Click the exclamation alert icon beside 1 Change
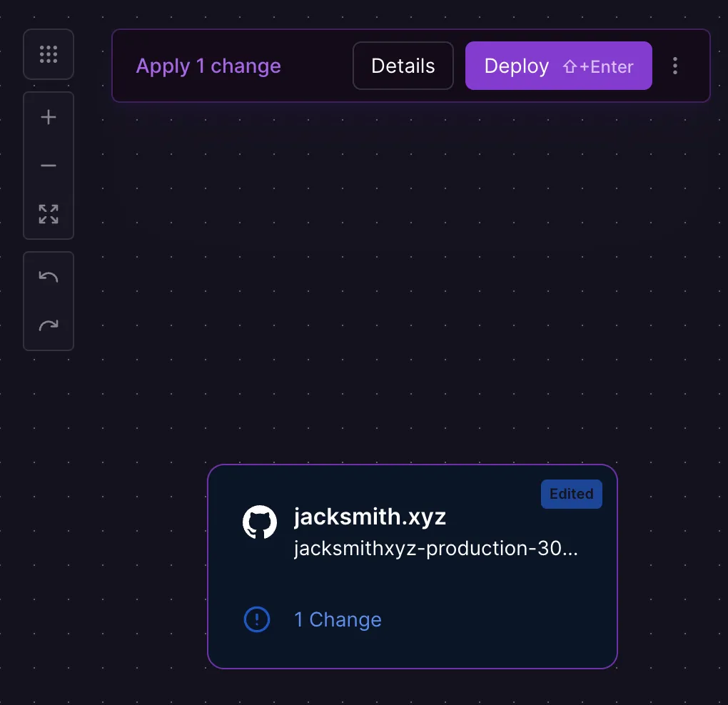Viewport: 728px width, 705px height. [257, 619]
